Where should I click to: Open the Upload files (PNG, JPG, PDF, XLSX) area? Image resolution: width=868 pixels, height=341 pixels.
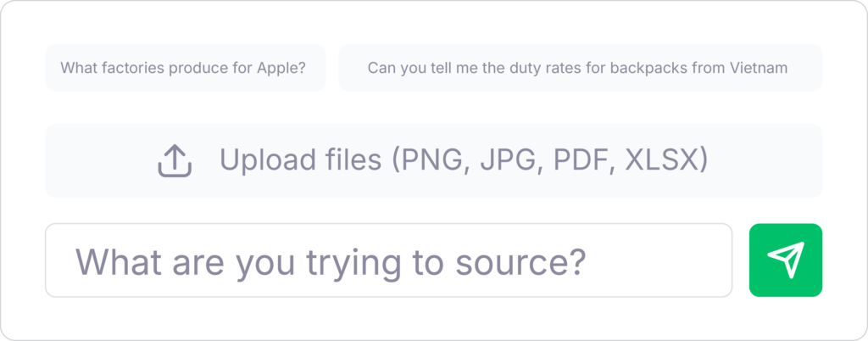coord(433,160)
